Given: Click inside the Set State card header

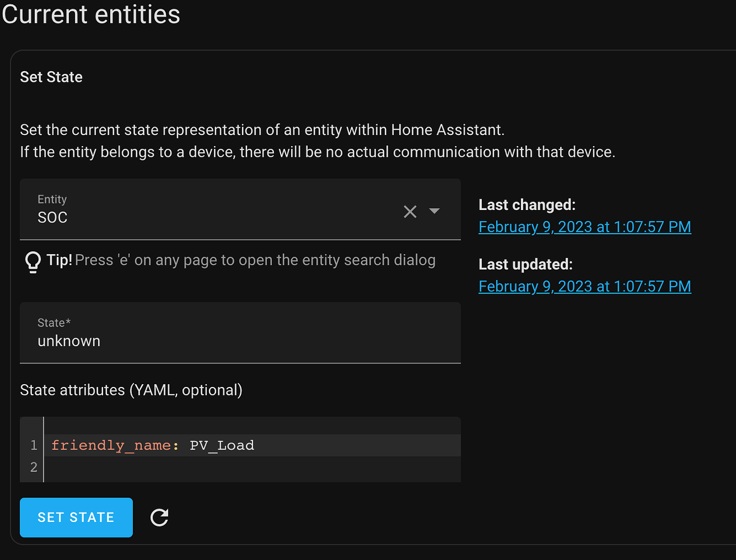Looking at the screenshot, I should click(51, 77).
